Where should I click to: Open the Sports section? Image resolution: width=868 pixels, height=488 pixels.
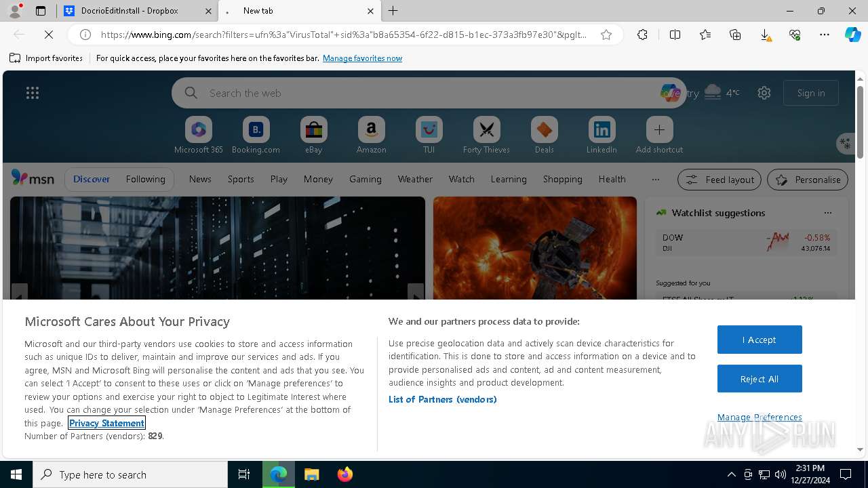coord(241,179)
